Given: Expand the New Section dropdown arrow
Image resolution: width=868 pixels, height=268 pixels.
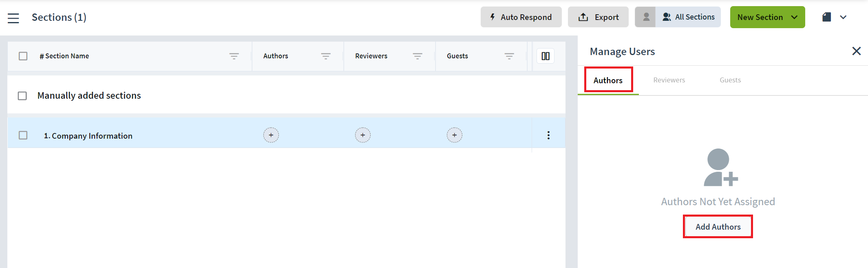Looking at the screenshot, I should coord(794,17).
